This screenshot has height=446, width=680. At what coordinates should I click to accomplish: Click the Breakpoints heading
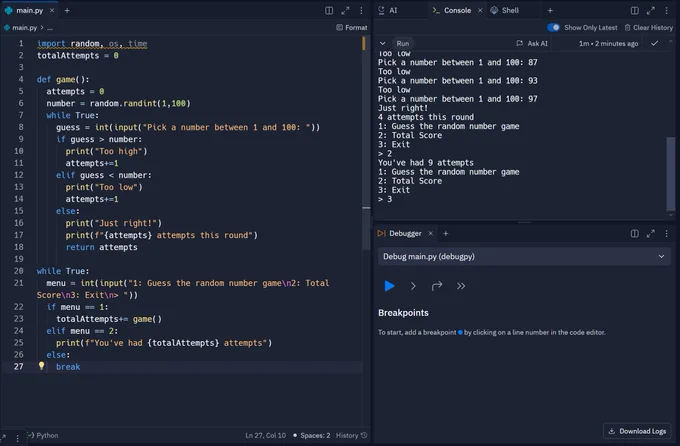403,313
